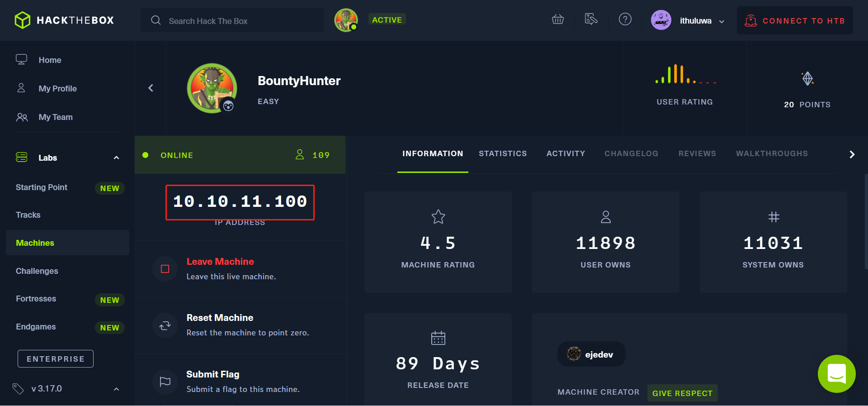Click the 11031 system owns value

click(774, 243)
